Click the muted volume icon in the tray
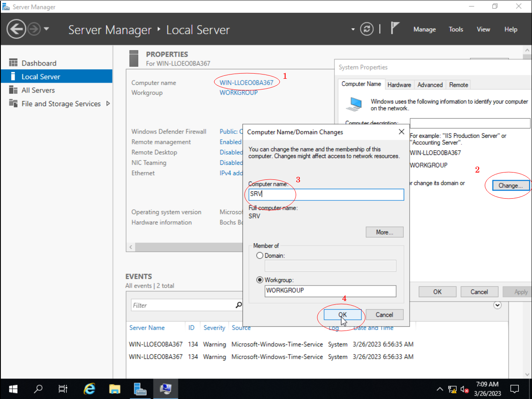 point(465,389)
